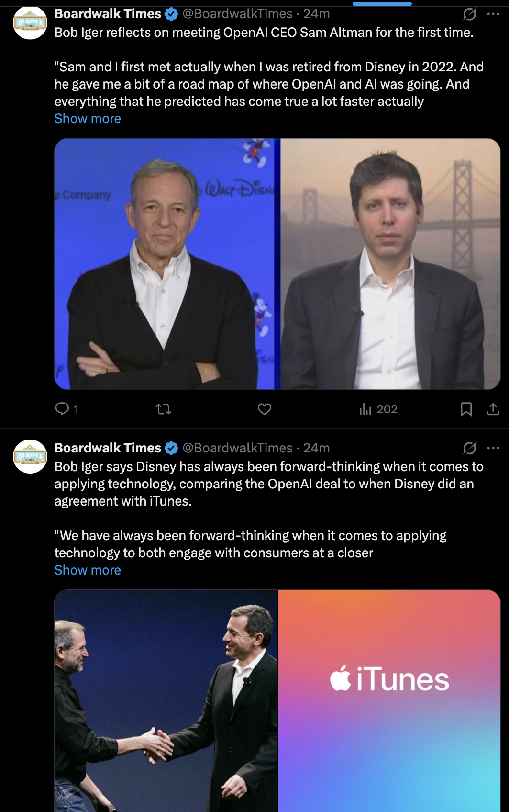The height and width of the screenshot is (812, 509).
Task: Open Boardwalk Times avatar on first tweet
Action: (x=30, y=23)
